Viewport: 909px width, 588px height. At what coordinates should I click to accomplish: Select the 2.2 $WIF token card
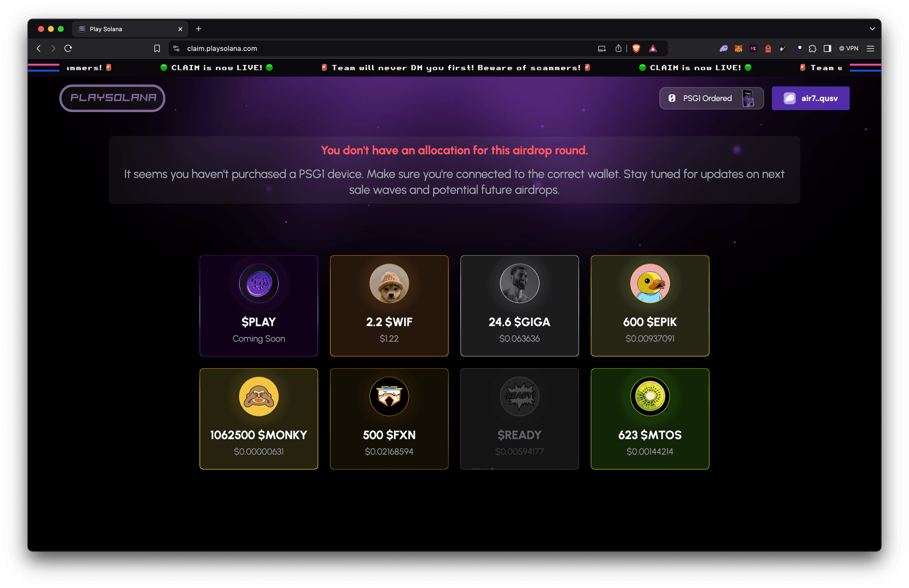tap(389, 306)
